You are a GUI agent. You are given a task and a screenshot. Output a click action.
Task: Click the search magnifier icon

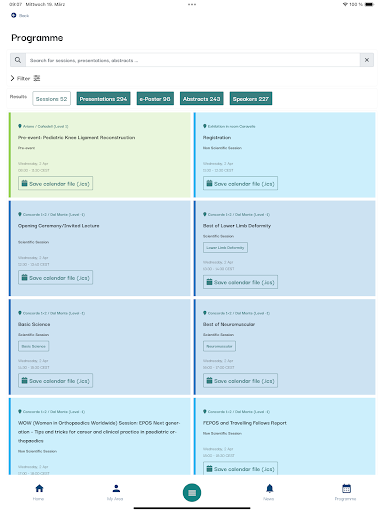pyautogui.click(x=18, y=60)
